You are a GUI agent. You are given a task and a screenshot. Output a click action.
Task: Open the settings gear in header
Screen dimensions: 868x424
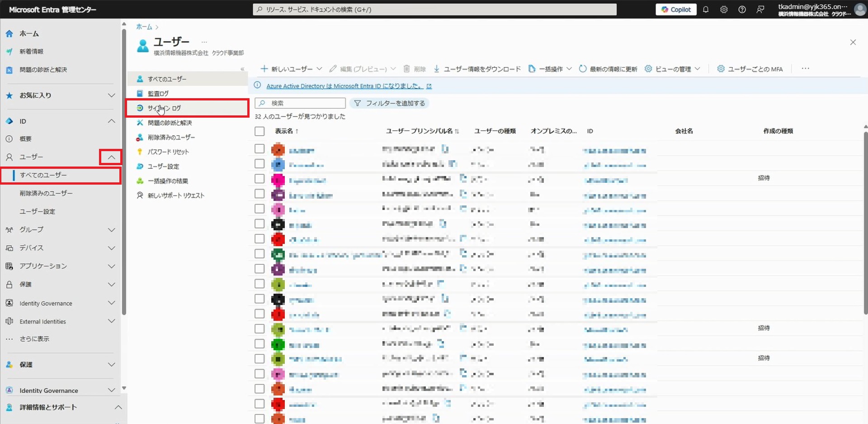point(724,10)
